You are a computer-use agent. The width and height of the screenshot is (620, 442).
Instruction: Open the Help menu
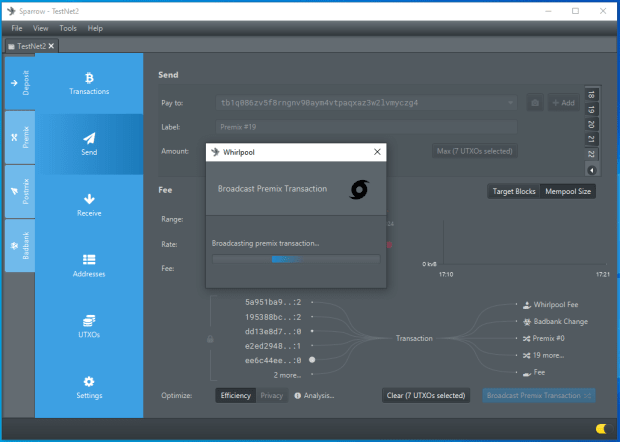95,28
